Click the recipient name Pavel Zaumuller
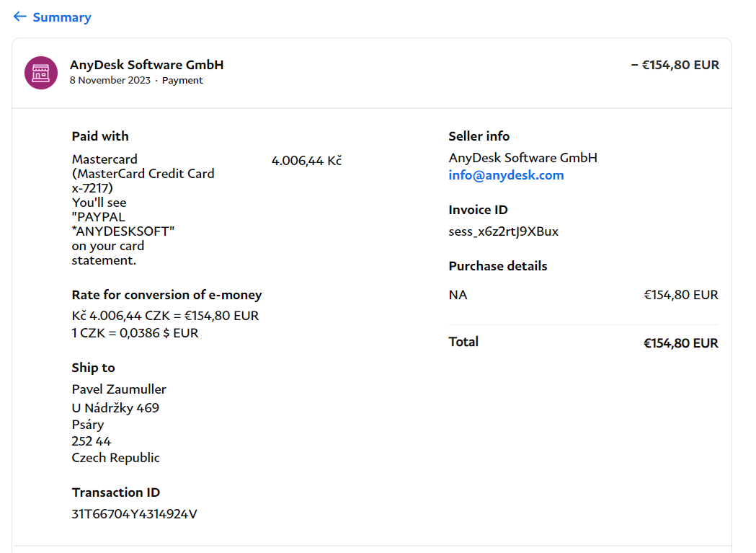Image resolution: width=756 pixels, height=553 pixels. click(119, 389)
